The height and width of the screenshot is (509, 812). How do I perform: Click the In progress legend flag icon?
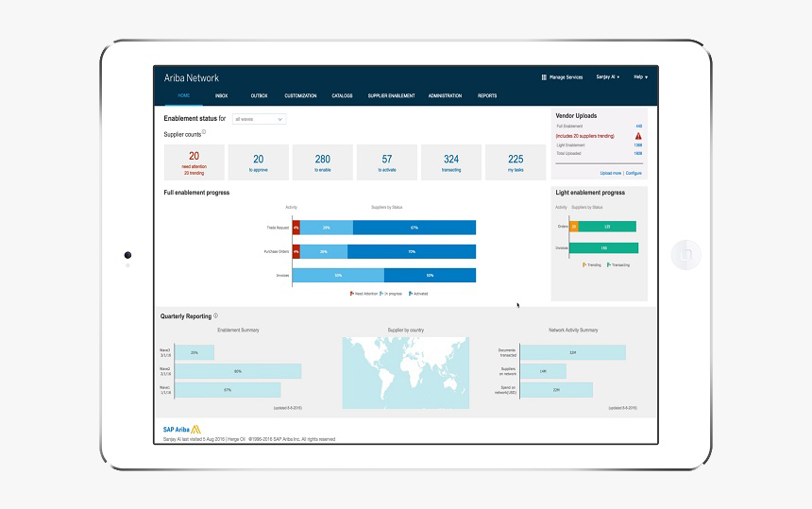click(x=381, y=294)
